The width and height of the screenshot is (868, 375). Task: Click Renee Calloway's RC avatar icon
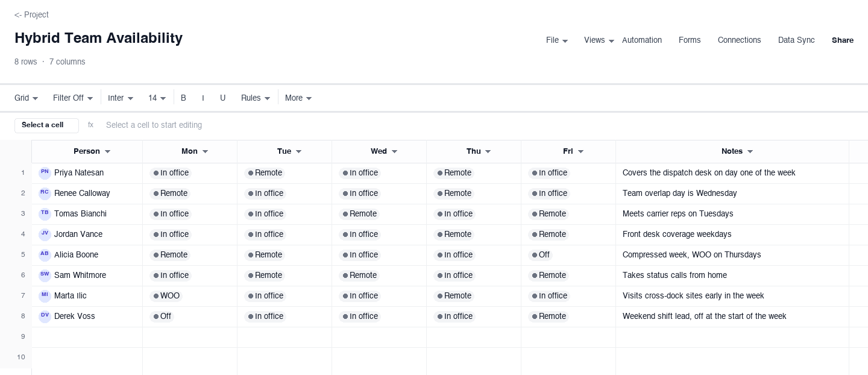click(x=45, y=194)
